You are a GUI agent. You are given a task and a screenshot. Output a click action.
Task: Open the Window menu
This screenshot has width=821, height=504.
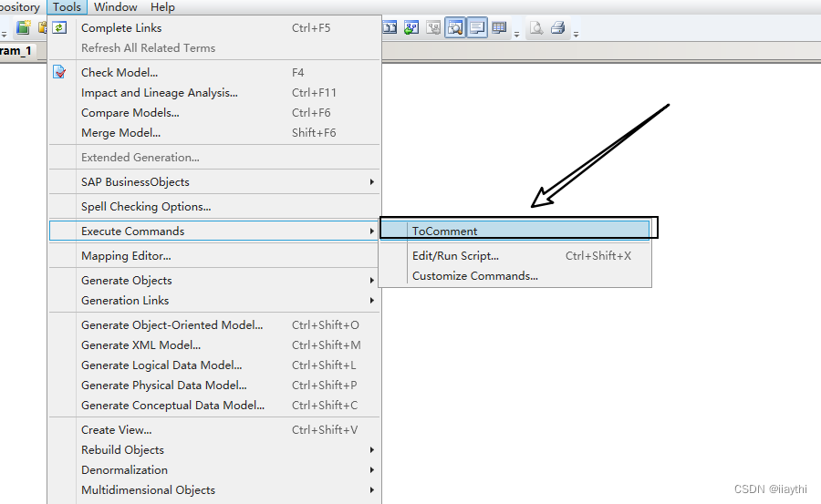[x=116, y=7]
